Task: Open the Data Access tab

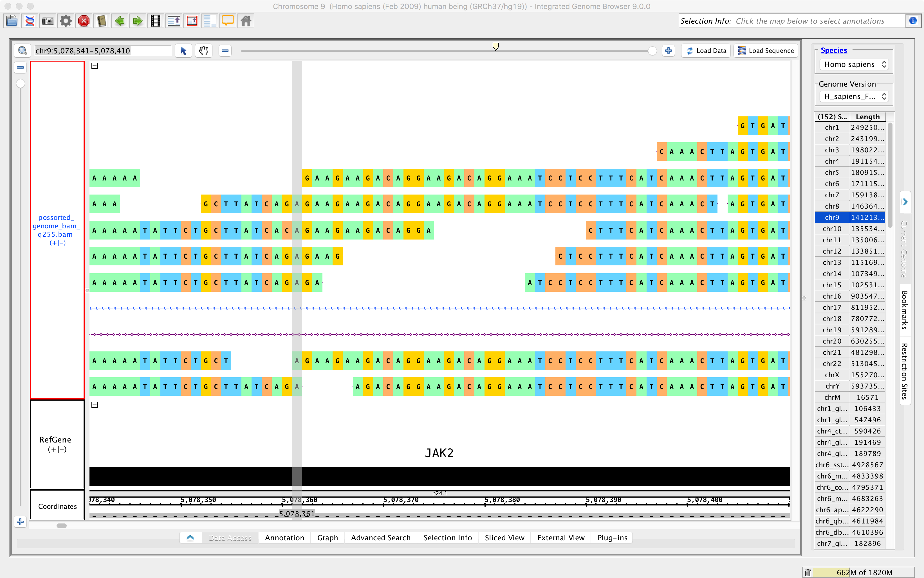Action: point(230,538)
